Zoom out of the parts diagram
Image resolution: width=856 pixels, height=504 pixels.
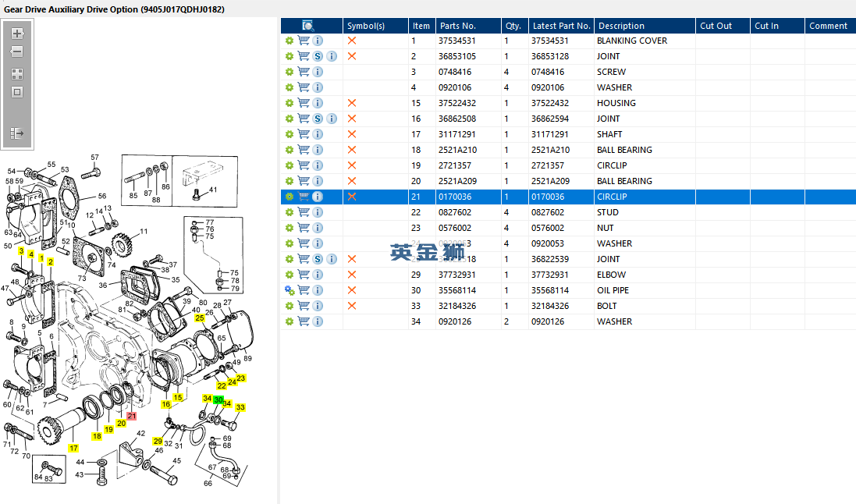tap(17, 51)
